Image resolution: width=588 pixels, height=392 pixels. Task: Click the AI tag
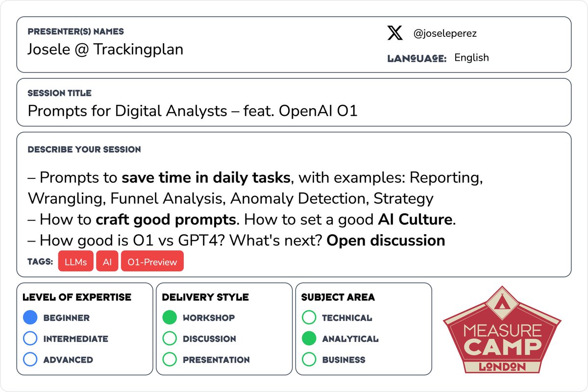click(x=107, y=261)
